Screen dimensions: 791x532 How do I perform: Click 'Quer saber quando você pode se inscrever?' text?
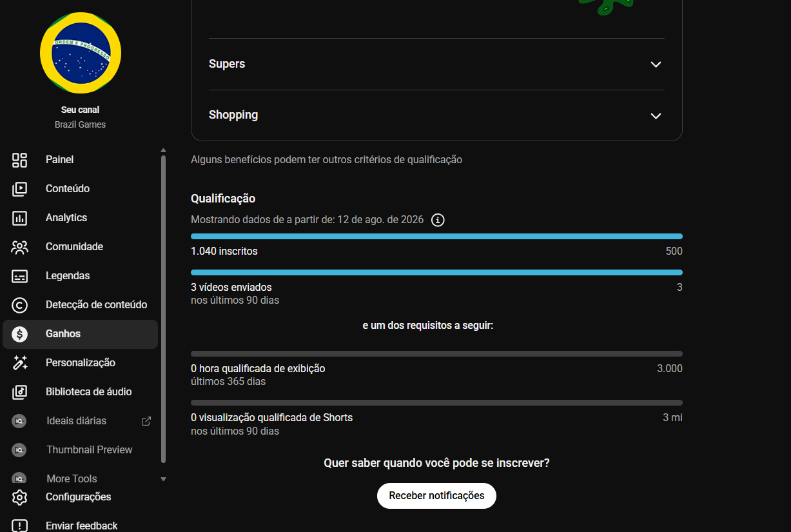point(436,463)
